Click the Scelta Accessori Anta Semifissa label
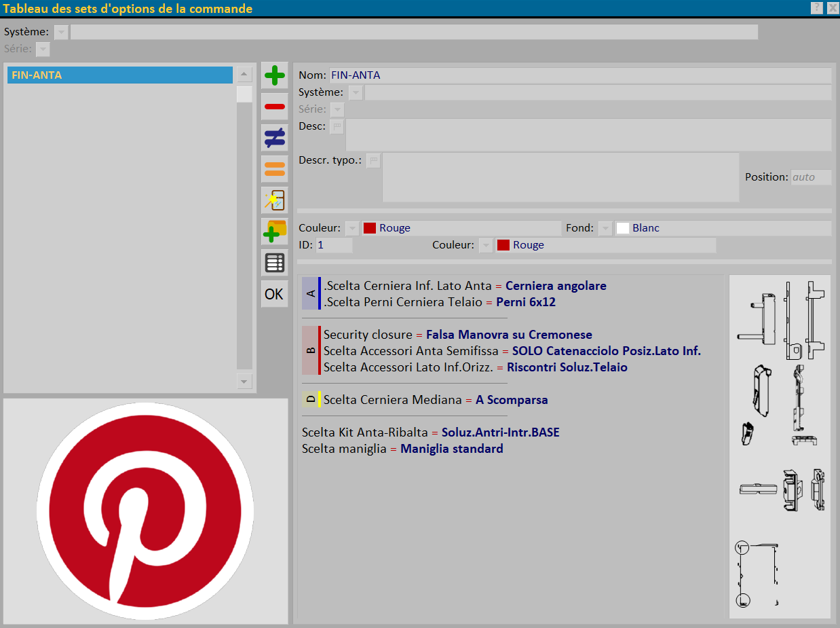Screen dimensions: 840x628 411,351
